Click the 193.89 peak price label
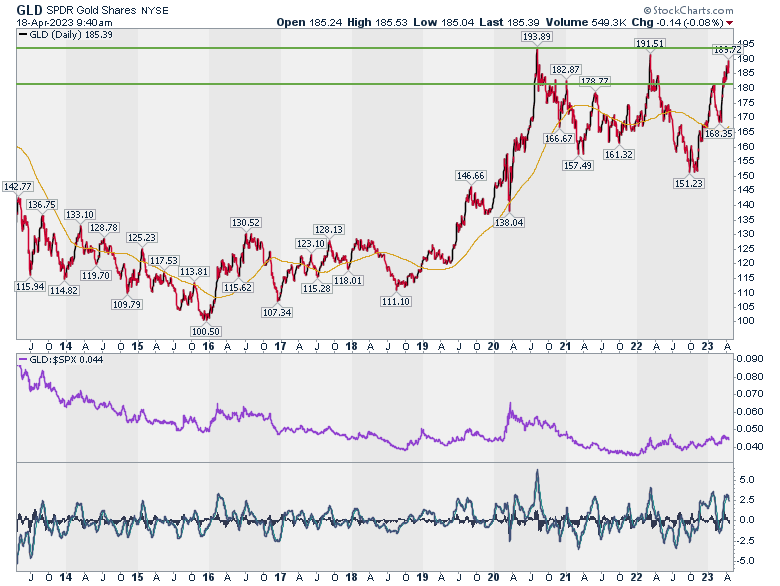The image size is (780, 586). 537,36
